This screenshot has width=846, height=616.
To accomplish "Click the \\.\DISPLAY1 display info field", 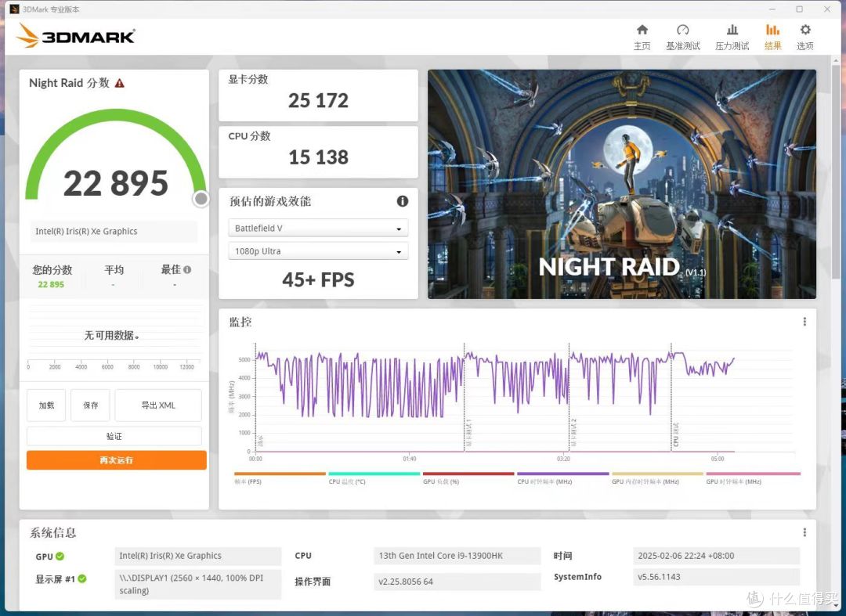I will pyautogui.click(x=198, y=584).
